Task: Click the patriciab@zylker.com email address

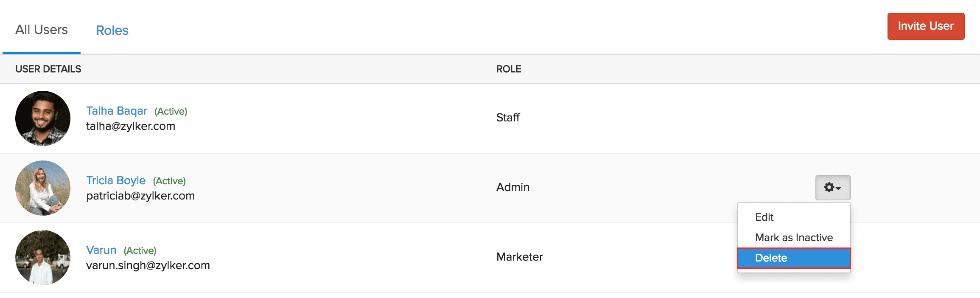Action: pyautogui.click(x=140, y=196)
